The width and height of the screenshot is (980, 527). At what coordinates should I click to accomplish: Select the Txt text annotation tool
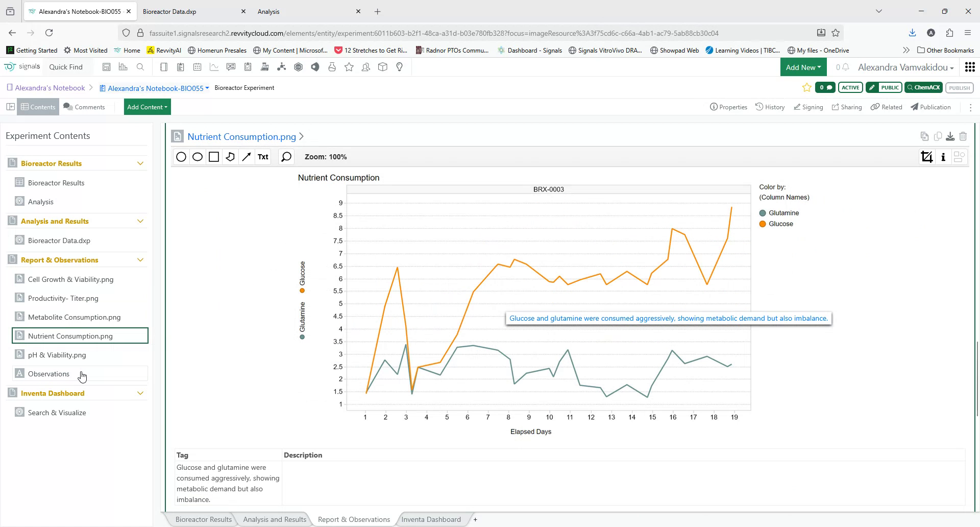point(263,157)
